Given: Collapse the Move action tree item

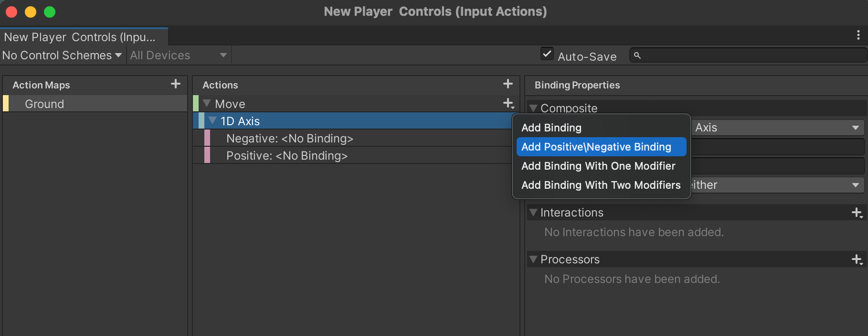Looking at the screenshot, I should 207,103.
